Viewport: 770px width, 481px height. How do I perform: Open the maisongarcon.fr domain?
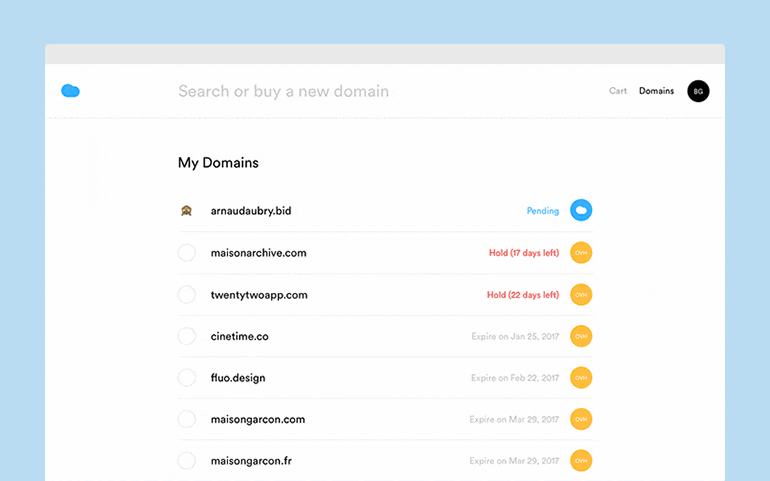(x=251, y=461)
